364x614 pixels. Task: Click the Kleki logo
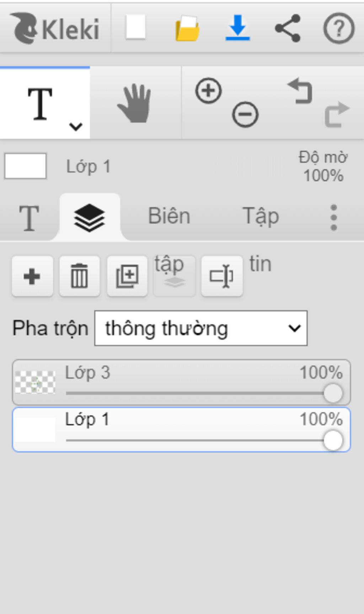coord(55,28)
